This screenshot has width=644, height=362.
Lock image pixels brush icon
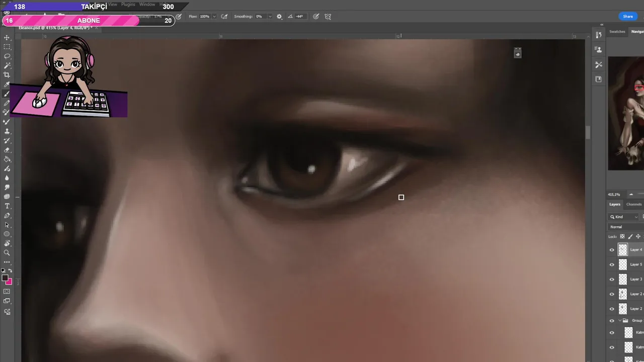630,236
